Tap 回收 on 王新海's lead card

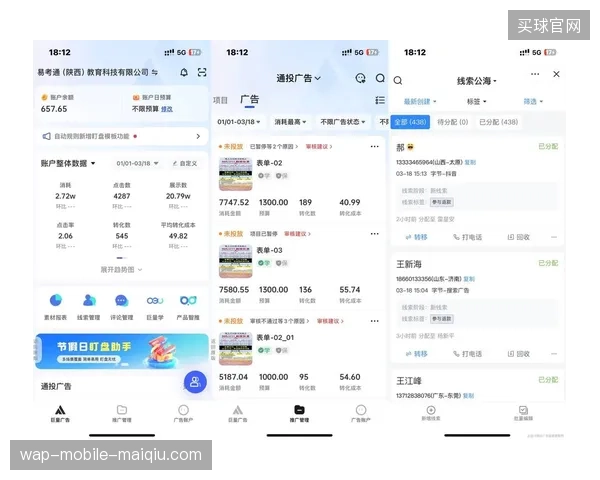[x=518, y=354]
